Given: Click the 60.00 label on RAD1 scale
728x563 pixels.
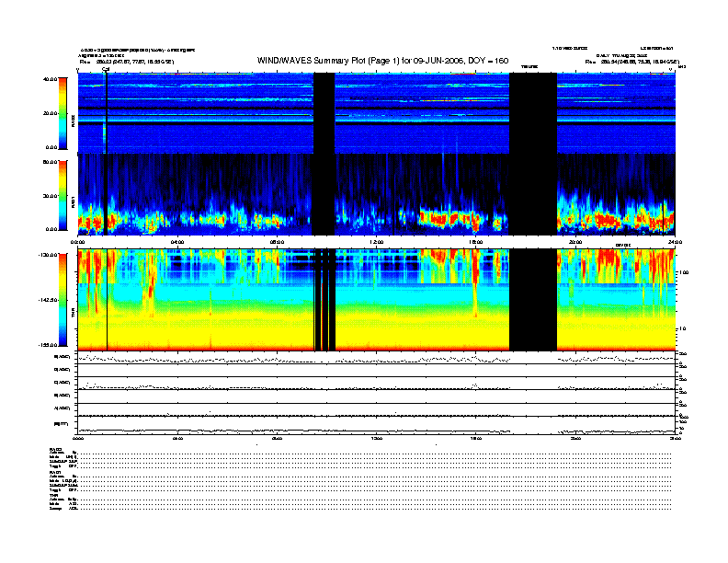Looking at the screenshot, I should (x=50, y=162).
